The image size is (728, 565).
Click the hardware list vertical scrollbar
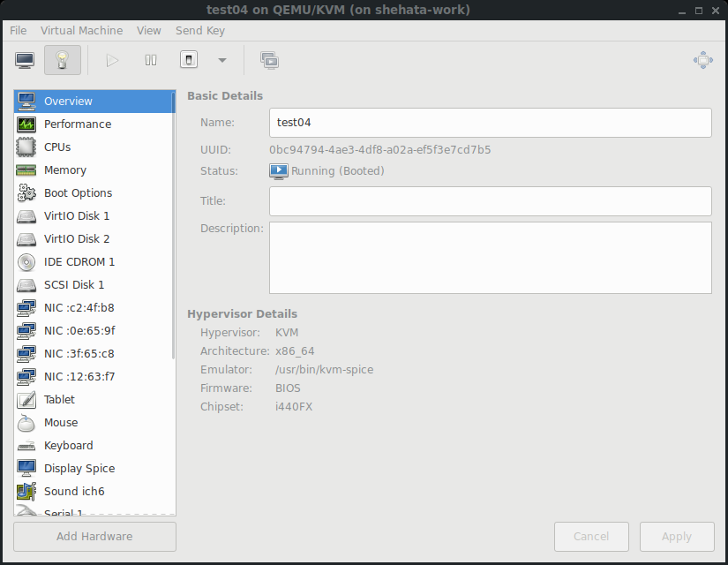[x=174, y=221]
